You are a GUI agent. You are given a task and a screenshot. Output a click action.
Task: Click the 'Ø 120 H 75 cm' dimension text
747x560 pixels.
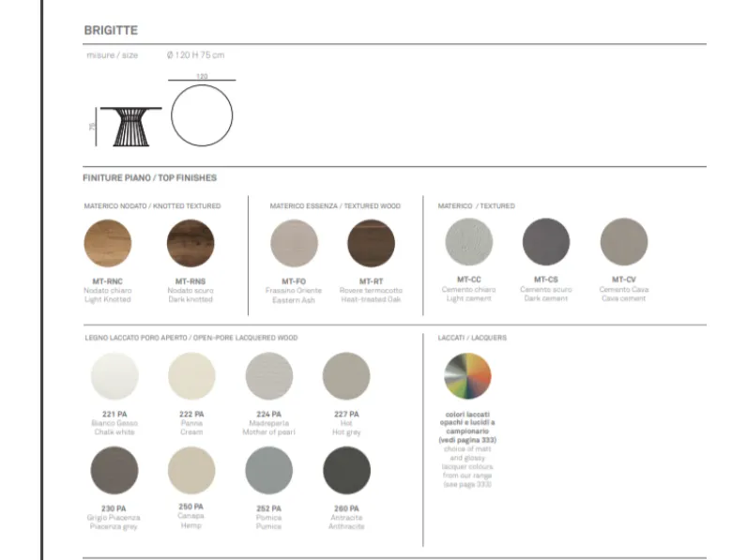(196, 55)
